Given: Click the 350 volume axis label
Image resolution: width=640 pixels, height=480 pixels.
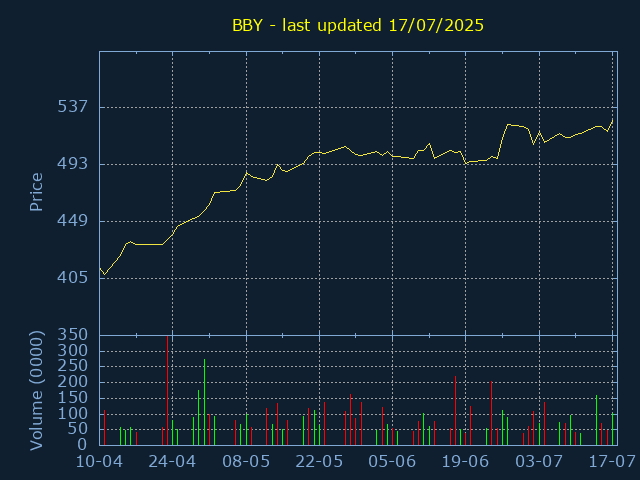Looking at the screenshot, I should (73, 335).
